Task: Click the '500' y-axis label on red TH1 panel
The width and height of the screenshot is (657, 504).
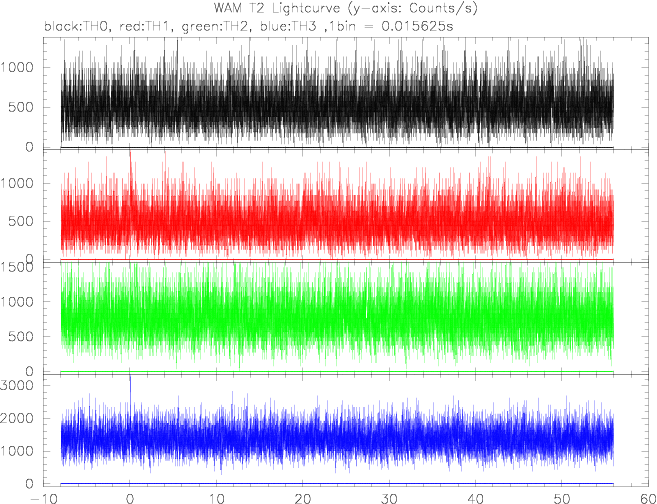Action: pos(21,221)
